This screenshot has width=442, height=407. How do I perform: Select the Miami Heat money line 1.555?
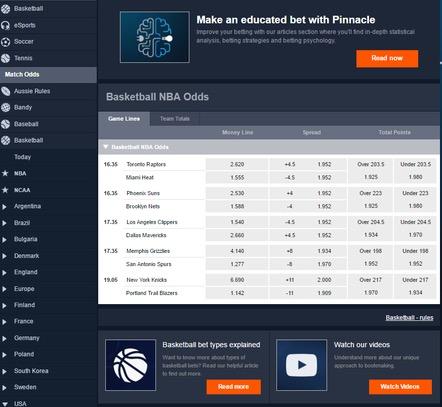(x=237, y=177)
